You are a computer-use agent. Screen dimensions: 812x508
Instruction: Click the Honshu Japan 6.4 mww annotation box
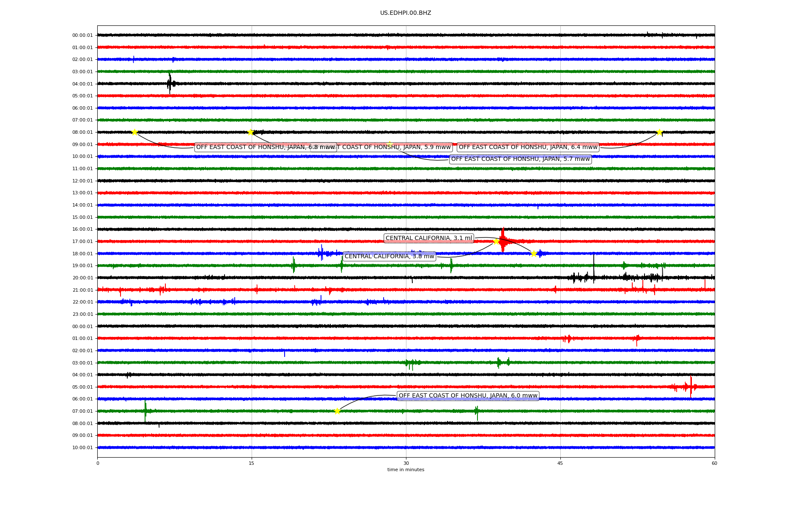click(x=528, y=147)
